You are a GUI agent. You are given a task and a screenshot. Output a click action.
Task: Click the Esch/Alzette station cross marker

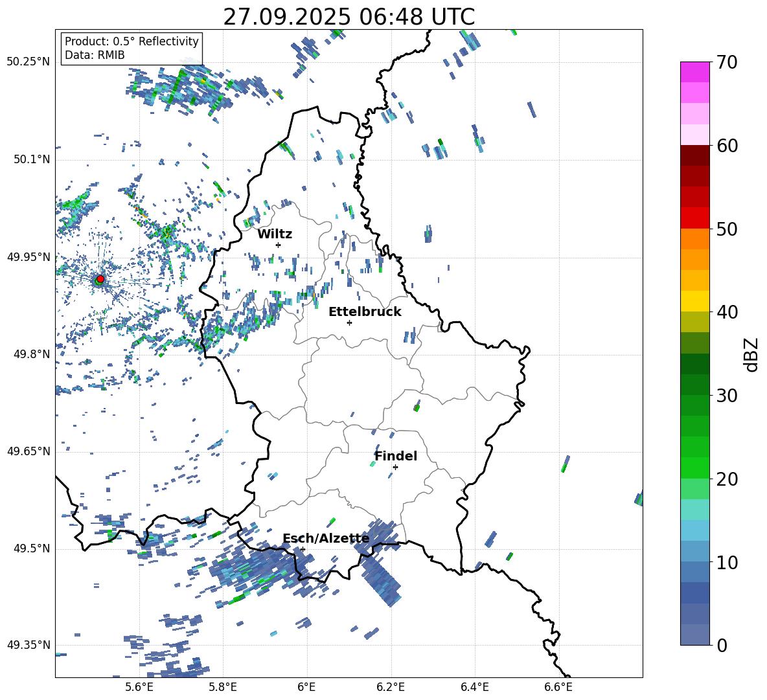pyautogui.click(x=303, y=549)
